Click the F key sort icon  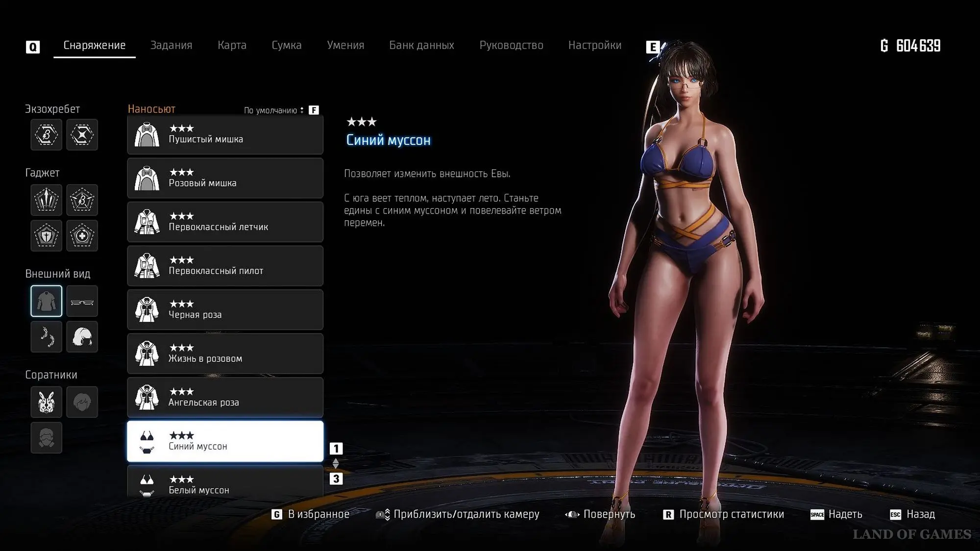pyautogui.click(x=314, y=110)
